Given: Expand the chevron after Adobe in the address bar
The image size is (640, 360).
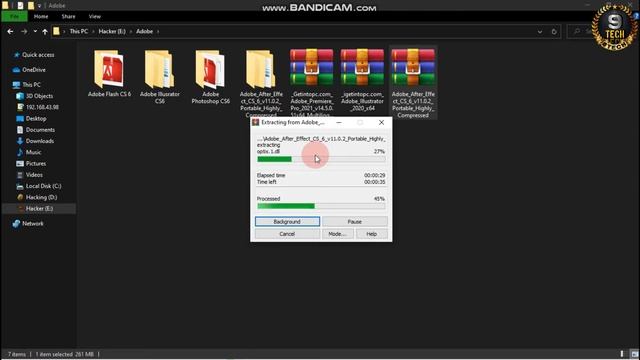Looking at the screenshot, I should pos(158,31).
